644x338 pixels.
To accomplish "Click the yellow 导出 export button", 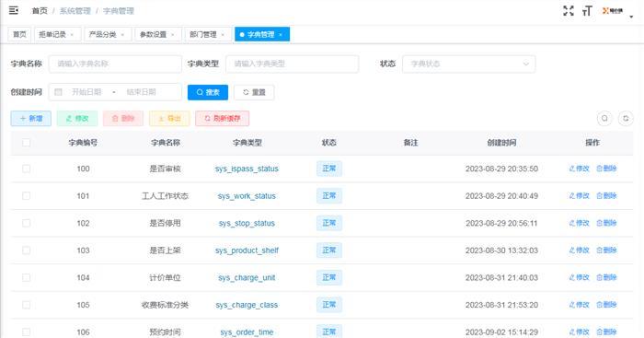I will pos(169,119).
